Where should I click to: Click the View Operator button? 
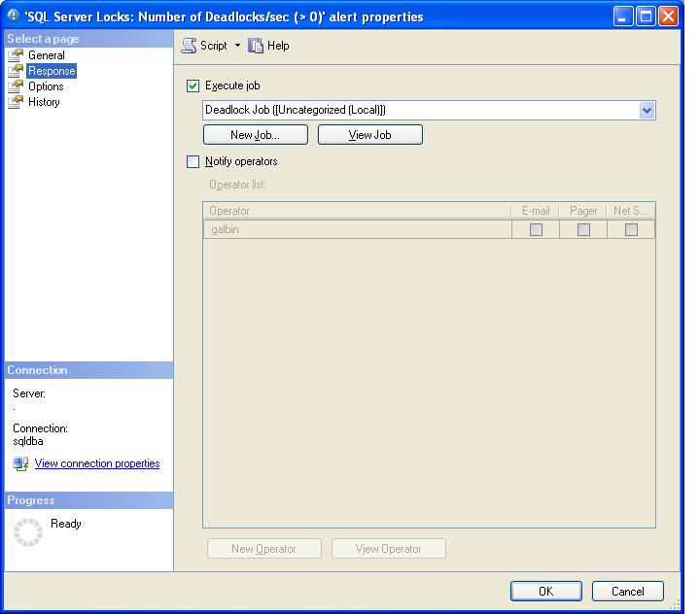point(388,549)
